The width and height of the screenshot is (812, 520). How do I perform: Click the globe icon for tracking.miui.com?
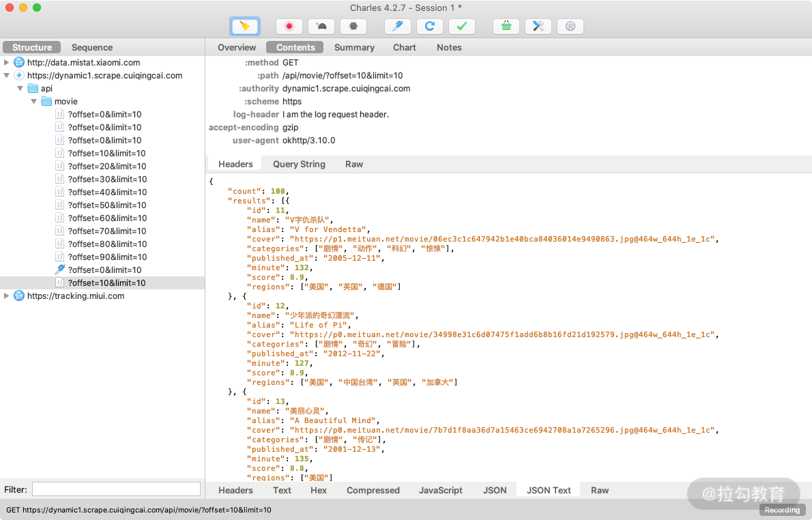(x=19, y=296)
